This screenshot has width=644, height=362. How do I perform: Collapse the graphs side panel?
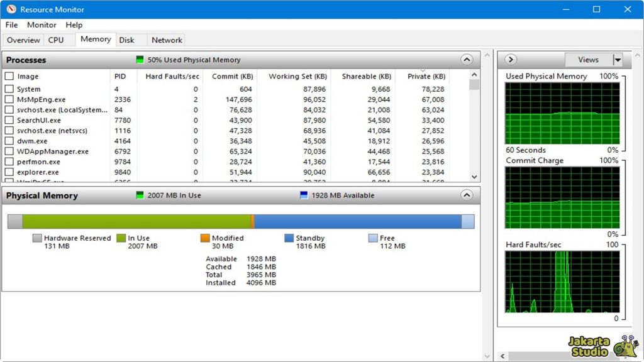[x=510, y=59]
